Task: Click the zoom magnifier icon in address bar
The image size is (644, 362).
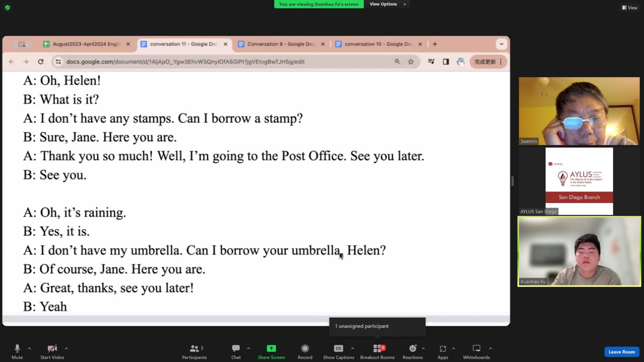Action: click(x=397, y=62)
